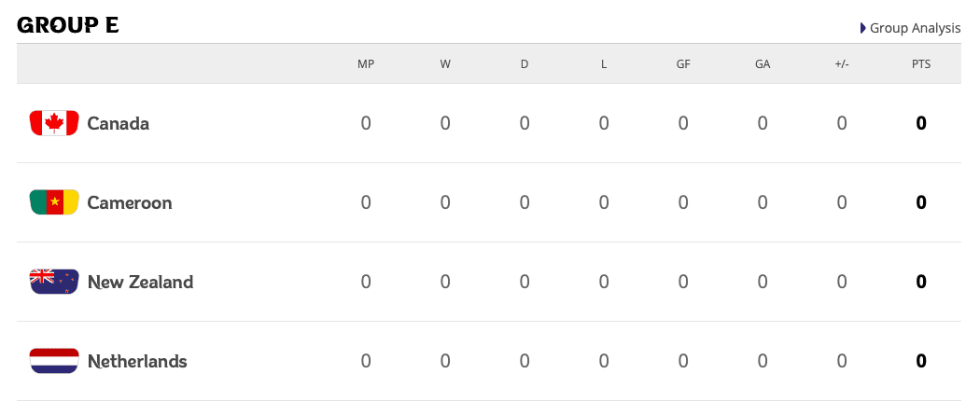Select the Cameroon team name
Screen dimensions: 980x415
click(130, 202)
